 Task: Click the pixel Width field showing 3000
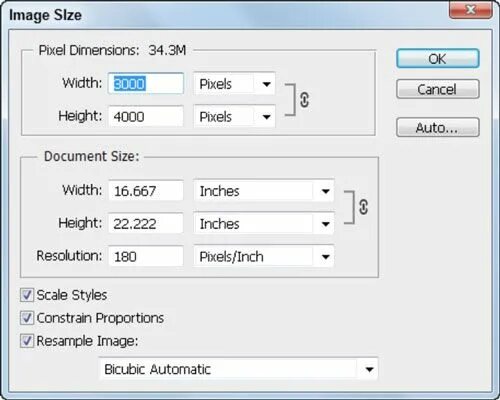click(146, 83)
